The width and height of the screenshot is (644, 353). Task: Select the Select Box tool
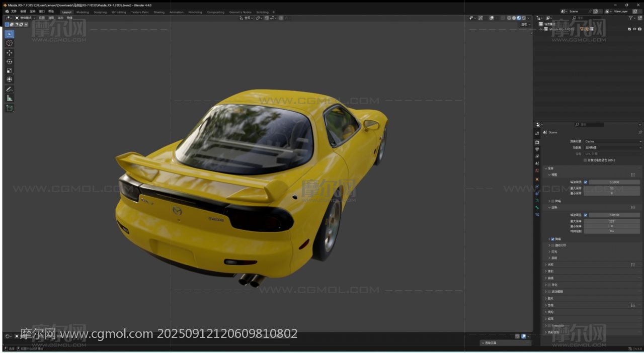click(x=9, y=34)
